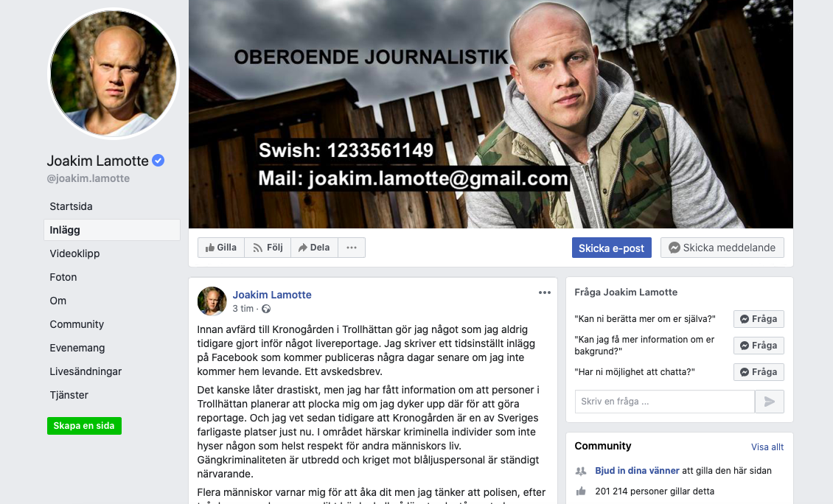The height and width of the screenshot is (504, 833).
Task: Click the green Skapa en sida button
Action: (85, 426)
